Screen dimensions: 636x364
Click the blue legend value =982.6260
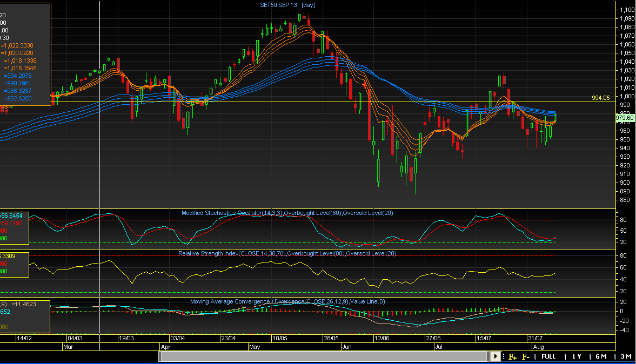pos(18,98)
